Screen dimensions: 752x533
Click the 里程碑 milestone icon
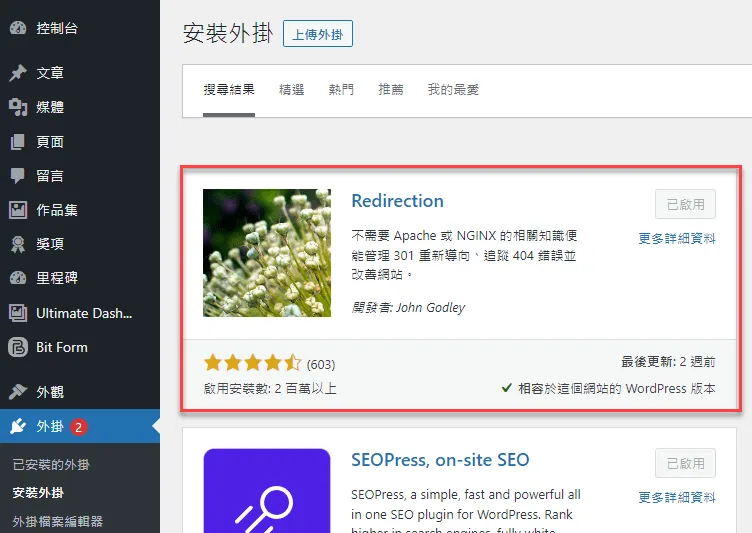point(18,278)
